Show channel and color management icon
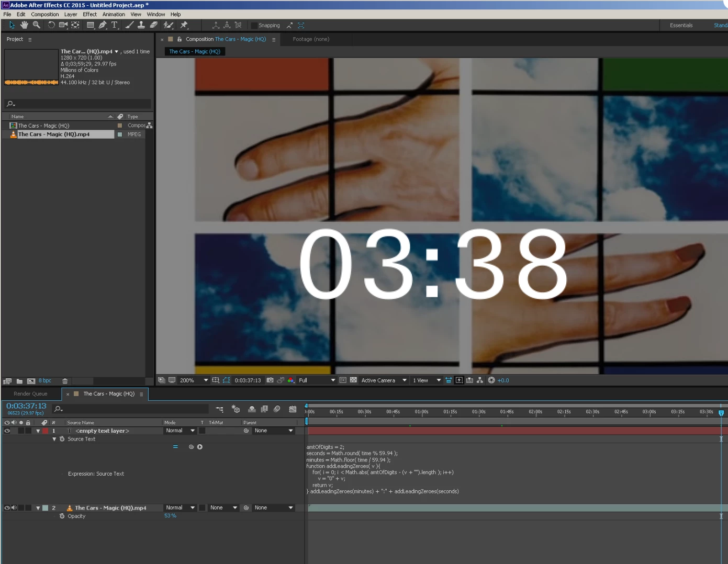The image size is (728, 564). [291, 380]
